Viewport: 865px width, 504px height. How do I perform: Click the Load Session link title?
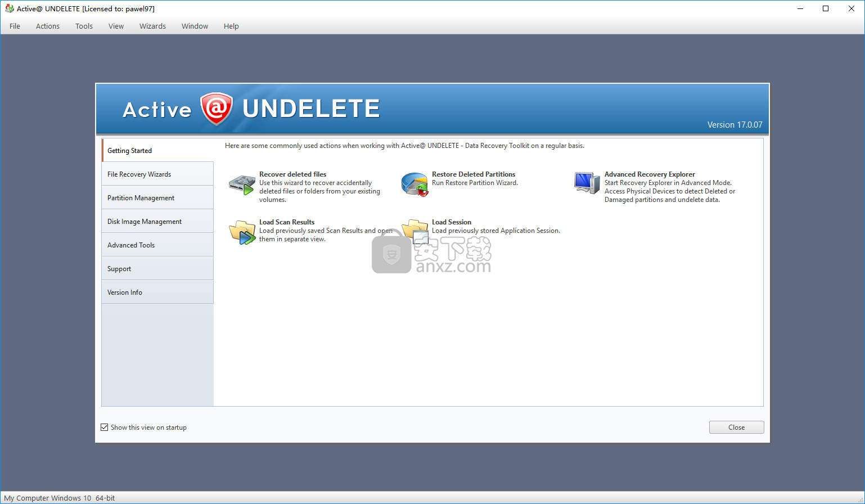[x=452, y=222]
